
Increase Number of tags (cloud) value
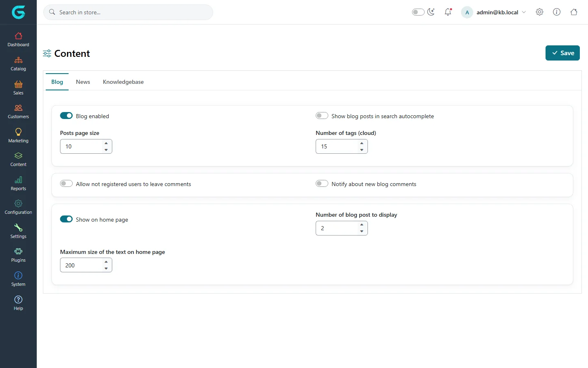(x=362, y=143)
